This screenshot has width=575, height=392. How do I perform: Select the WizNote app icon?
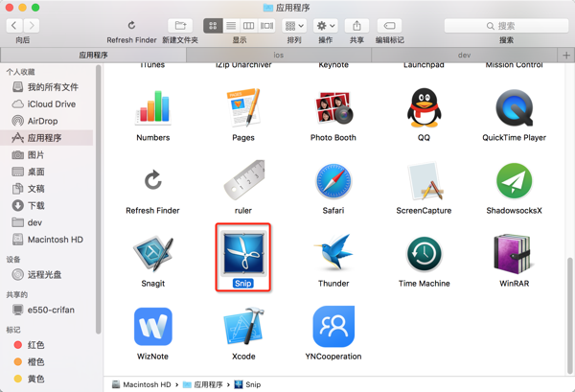pyautogui.click(x=153, y=327)
